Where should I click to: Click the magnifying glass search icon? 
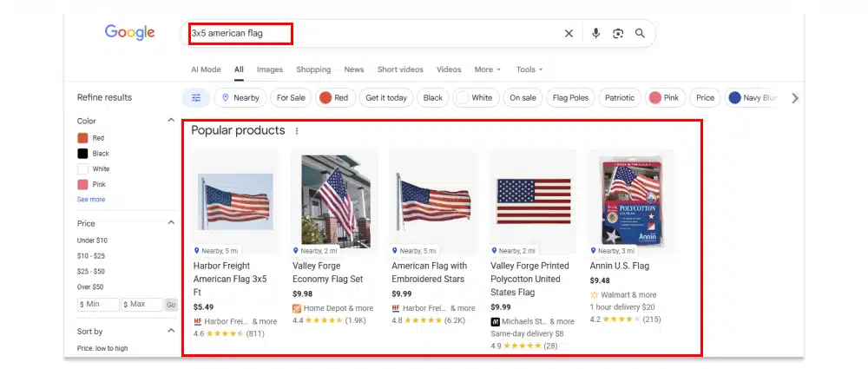(x=640, y=34)
